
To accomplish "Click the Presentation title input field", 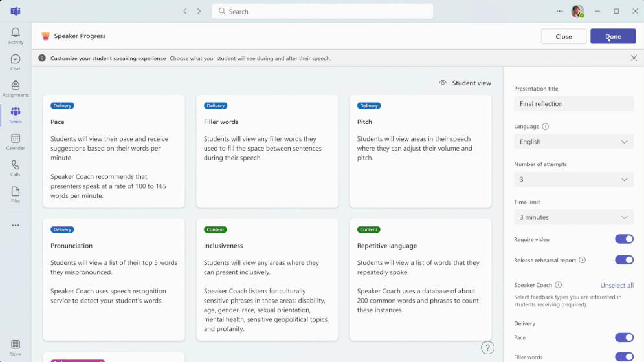I will tap(573, 104).
